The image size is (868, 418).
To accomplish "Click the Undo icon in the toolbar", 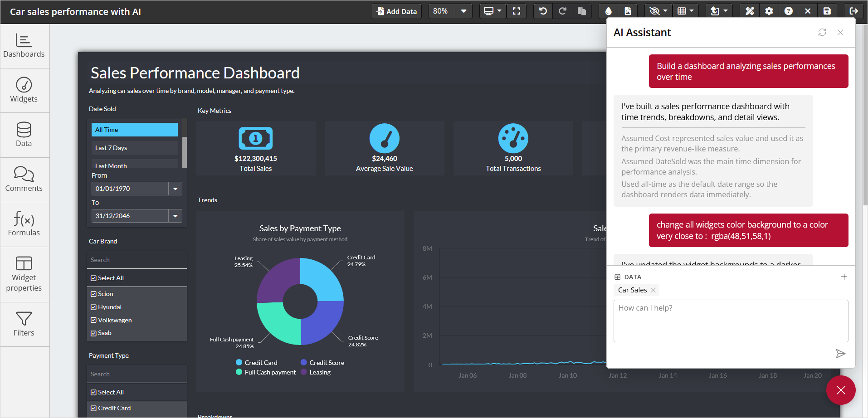I will 543,11.
